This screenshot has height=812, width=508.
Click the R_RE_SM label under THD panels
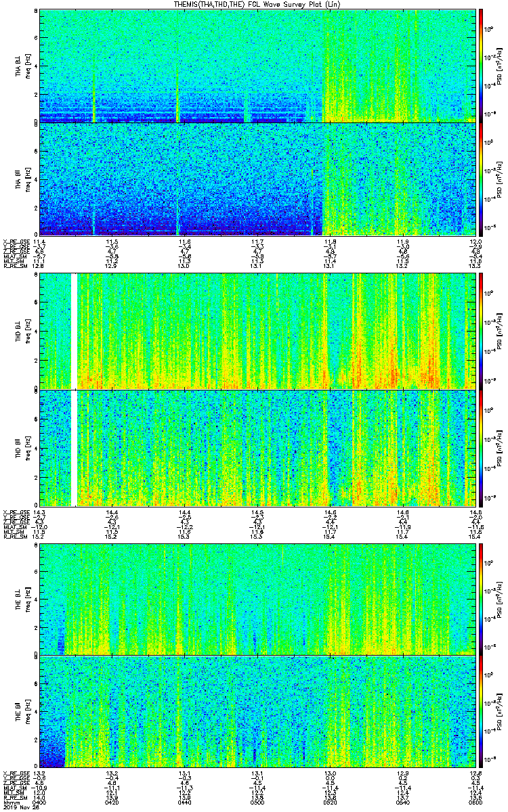(x=14, y=537)
